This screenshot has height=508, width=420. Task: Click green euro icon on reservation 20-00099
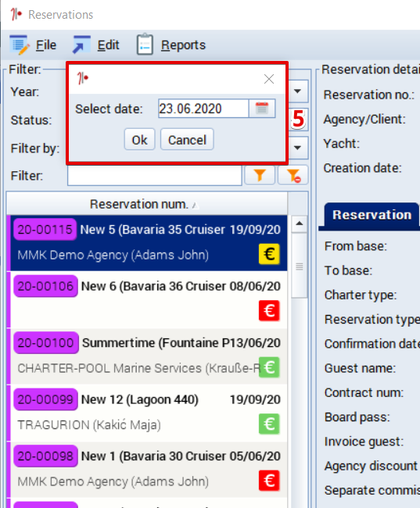click(x=269, y=424)
